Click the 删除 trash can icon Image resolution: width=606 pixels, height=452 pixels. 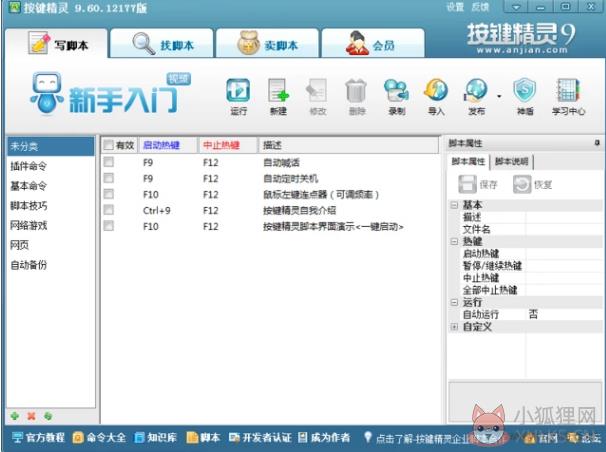(x=356, y=90)
